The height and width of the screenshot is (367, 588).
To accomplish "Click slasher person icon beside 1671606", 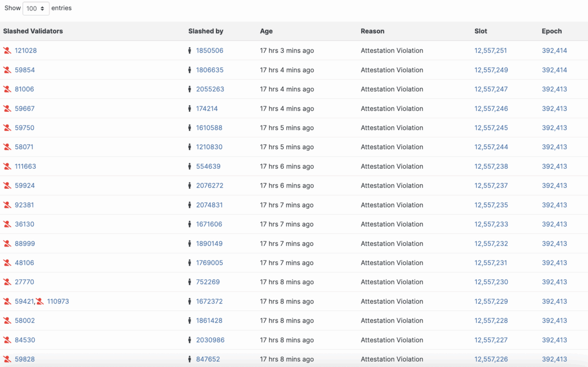I will (190, 224).
